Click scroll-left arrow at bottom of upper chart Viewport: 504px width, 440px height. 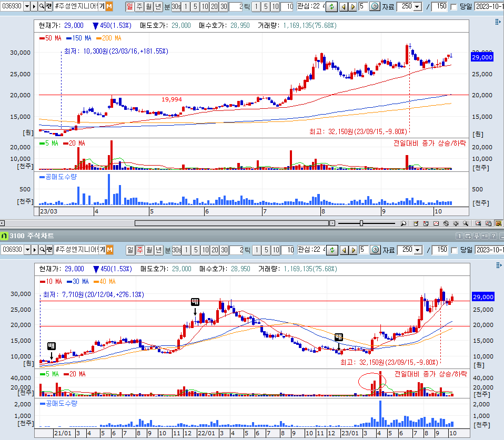point(2,223)
